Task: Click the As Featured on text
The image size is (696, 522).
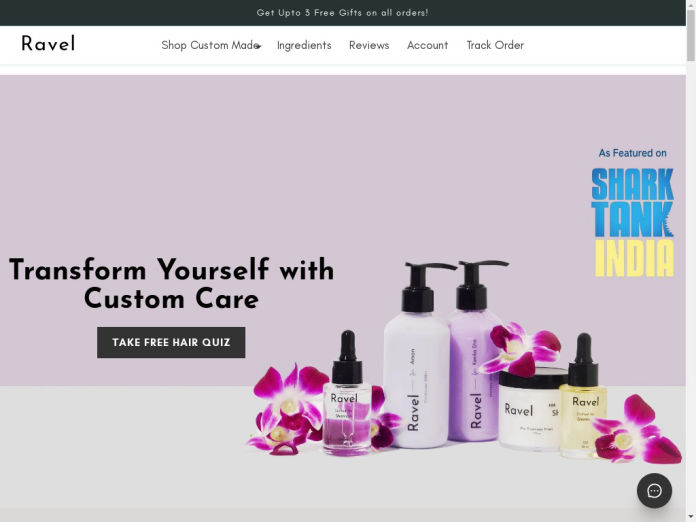Action: (x=632, y=153)
